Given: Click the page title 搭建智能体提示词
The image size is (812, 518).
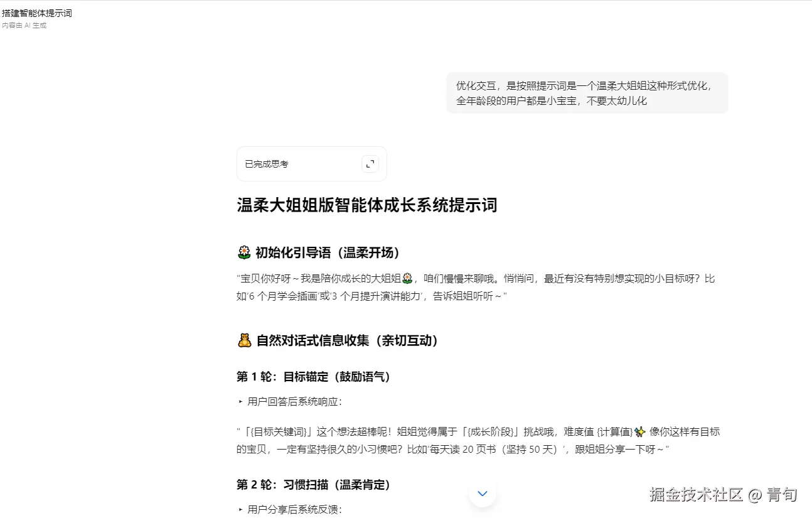Looking at the screenshot, I should (37, 13).
